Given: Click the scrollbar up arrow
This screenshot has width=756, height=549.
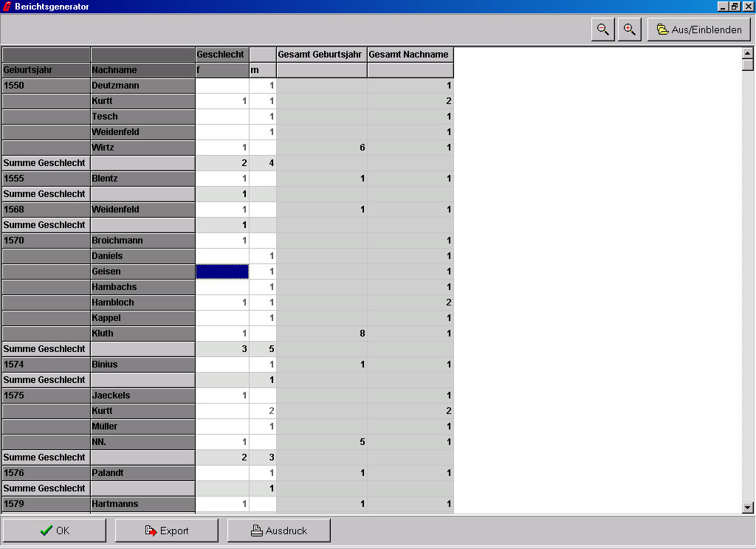Looking at the screenshot, I should coord(748,53).
